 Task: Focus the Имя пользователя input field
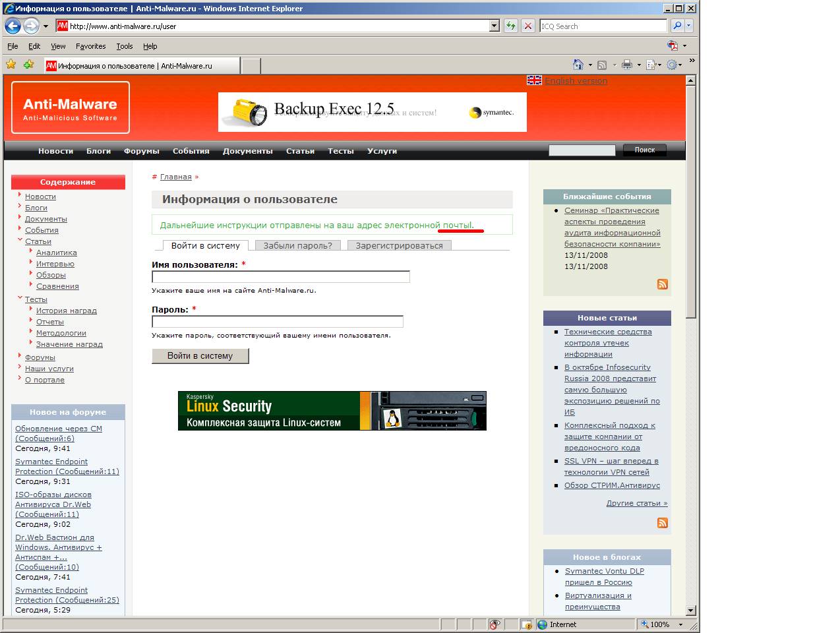(x=281, y=277)
